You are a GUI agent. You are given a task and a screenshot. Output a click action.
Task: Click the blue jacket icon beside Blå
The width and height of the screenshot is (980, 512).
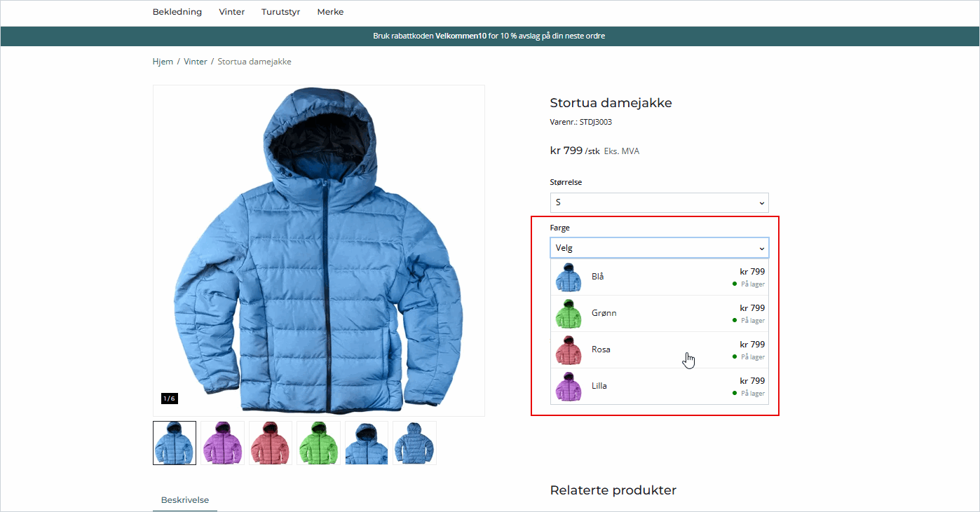pyautogui.click(x=568, y=277)
